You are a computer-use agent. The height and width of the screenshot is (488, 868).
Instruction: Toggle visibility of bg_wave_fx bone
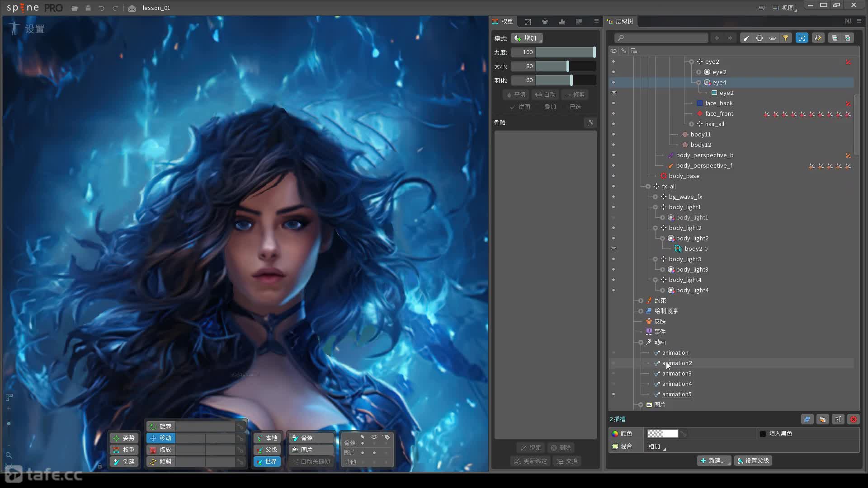(x=613, y=197)
